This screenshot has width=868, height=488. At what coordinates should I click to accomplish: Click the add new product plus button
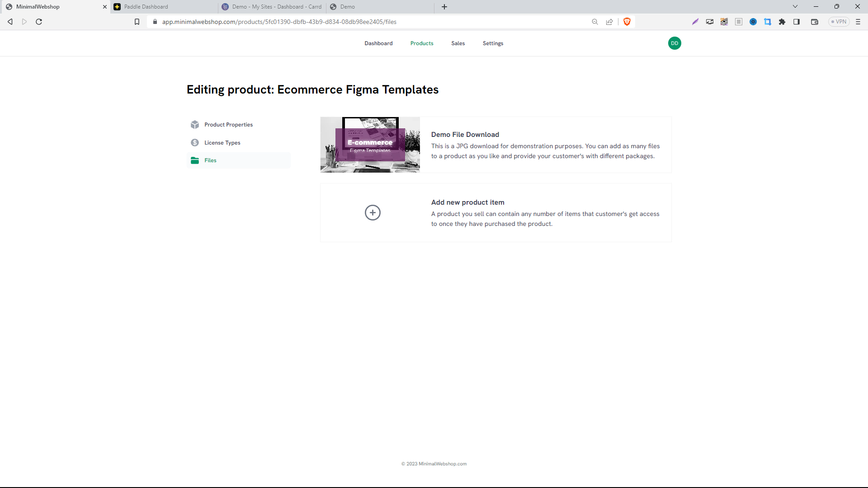pos(373,213)
